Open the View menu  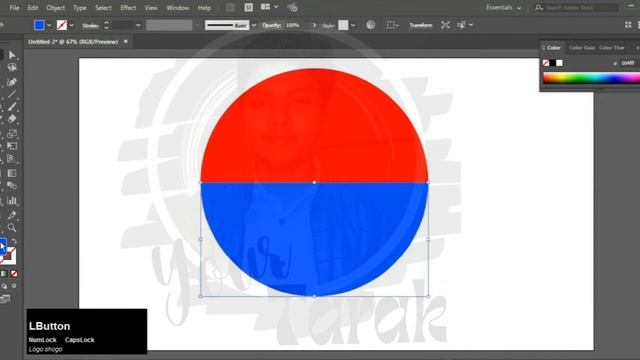click(151, 8)
